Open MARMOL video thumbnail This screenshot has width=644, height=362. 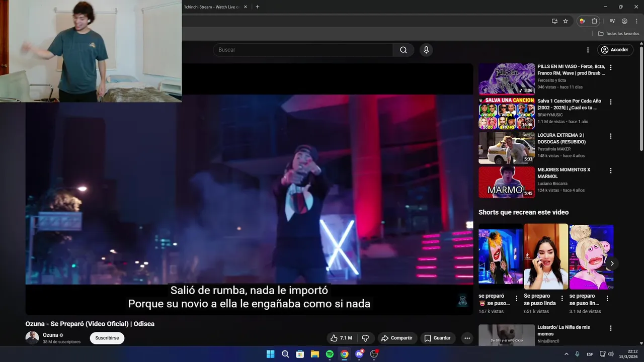click(x=507, y=182)
